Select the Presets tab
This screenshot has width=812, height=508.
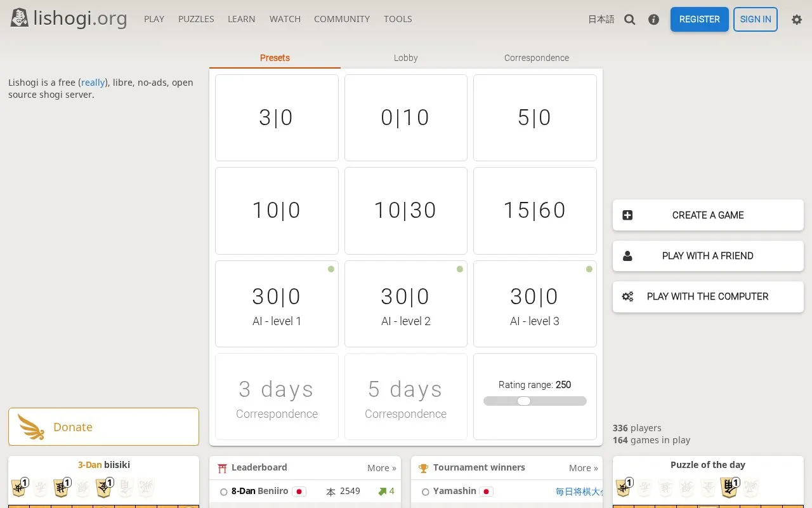point(275,58)
